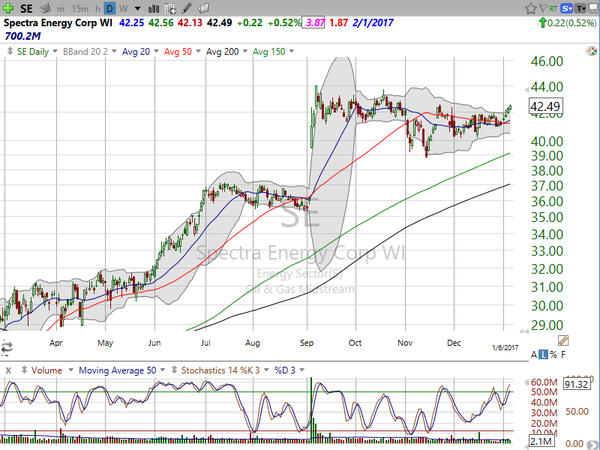Switch to the 15m timeframe

[x=80, y=9]
